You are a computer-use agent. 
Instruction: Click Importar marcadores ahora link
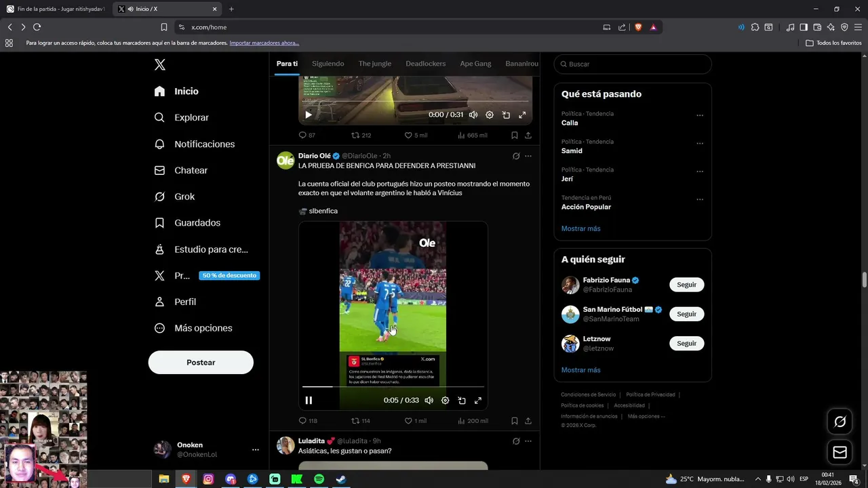[x=264, y=43]
